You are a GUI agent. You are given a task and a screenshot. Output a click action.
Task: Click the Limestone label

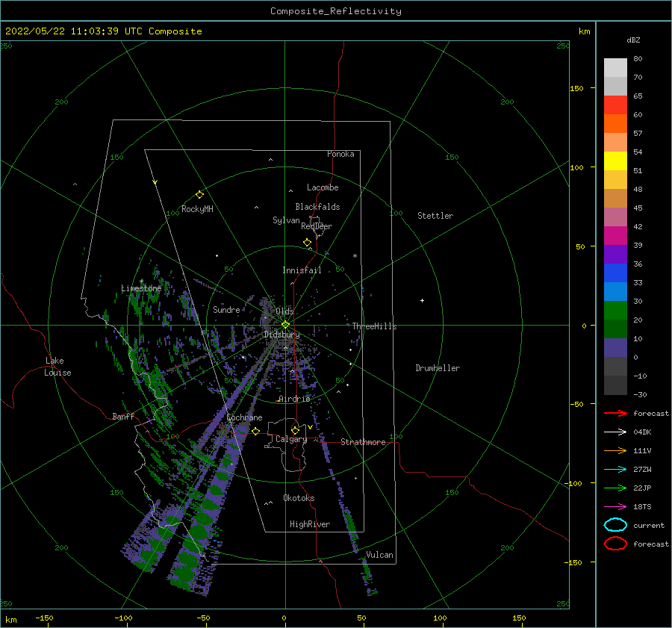[141, 288]
